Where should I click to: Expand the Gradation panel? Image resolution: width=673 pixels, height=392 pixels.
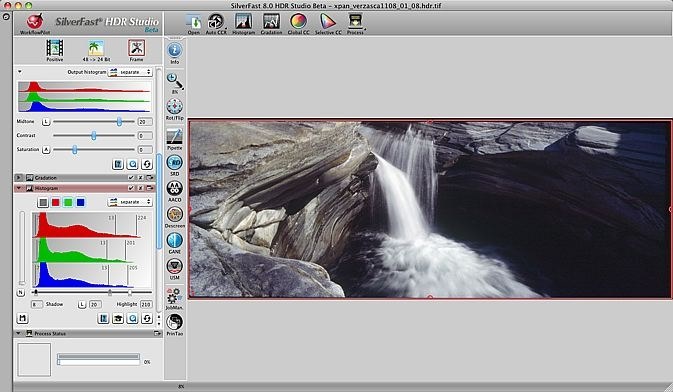tap(18, 177)
